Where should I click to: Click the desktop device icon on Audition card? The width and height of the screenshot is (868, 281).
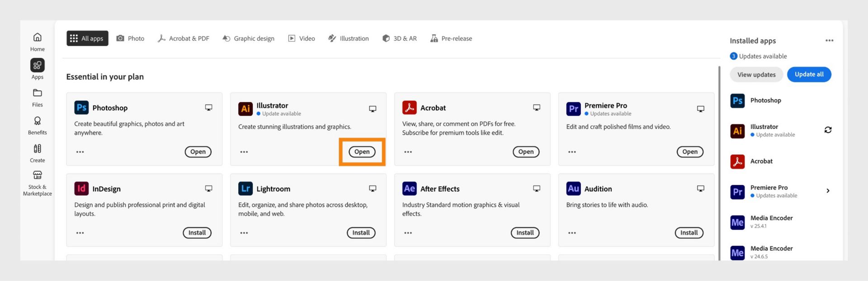coord(700,189)
